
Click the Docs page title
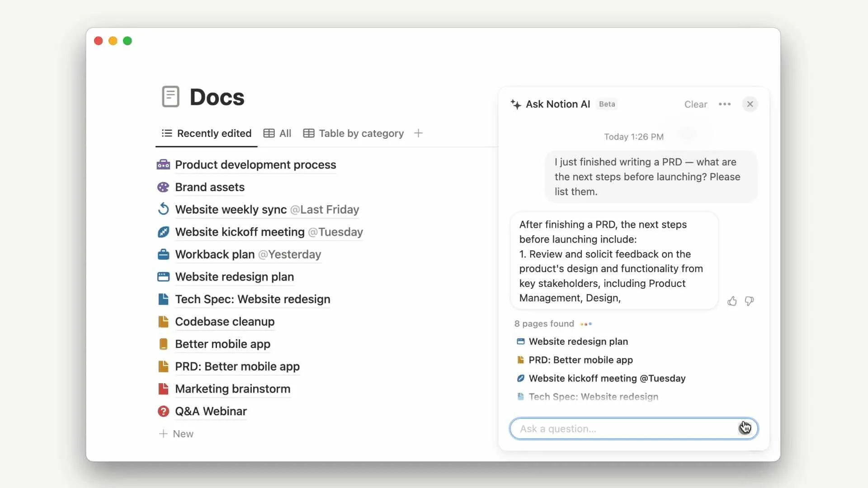coord(217,97)
